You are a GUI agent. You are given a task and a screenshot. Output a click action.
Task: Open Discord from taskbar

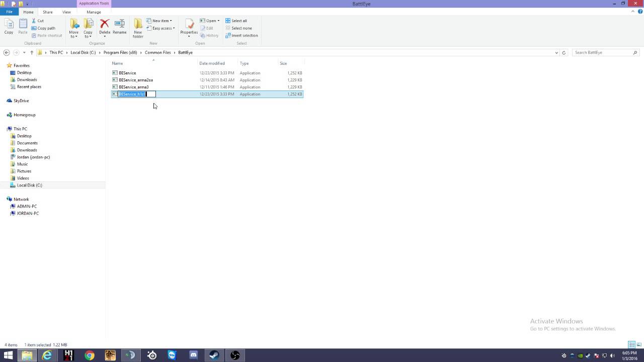[x=194, y=355]
